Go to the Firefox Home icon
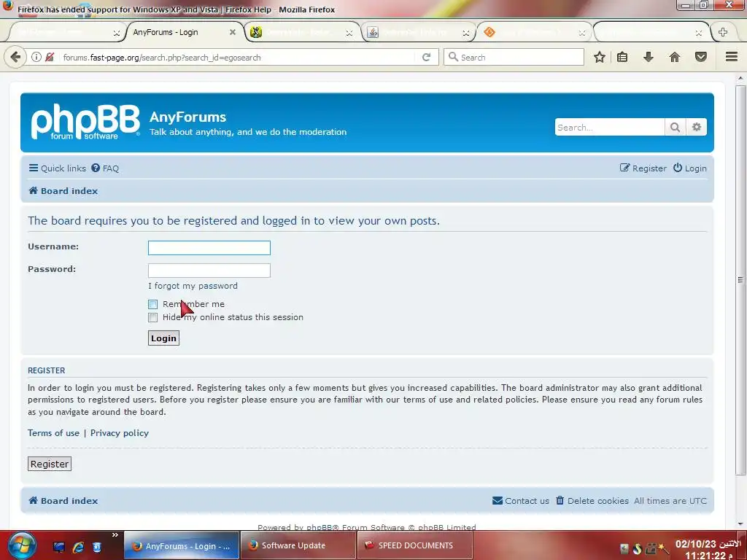The height and width of the screenshot is (560, 747). 675,57
